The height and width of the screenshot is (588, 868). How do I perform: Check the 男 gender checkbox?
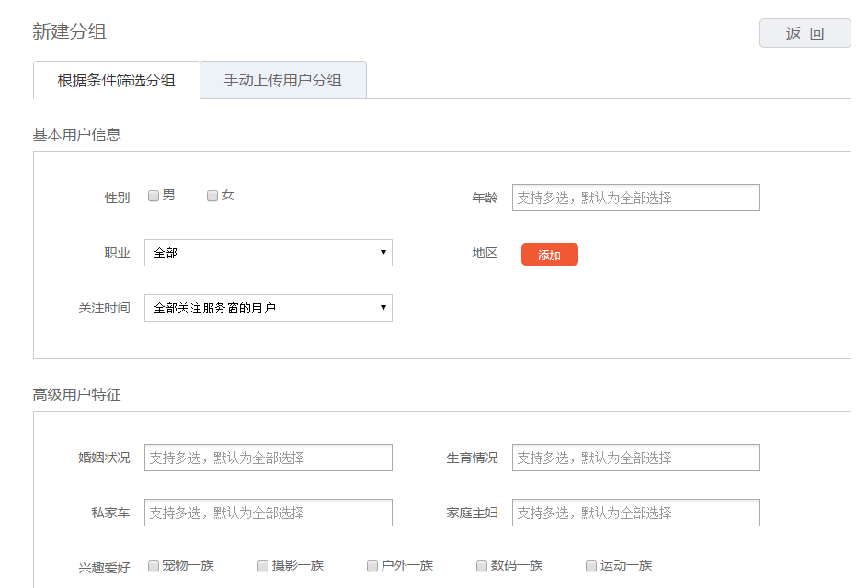coord(154,196)
